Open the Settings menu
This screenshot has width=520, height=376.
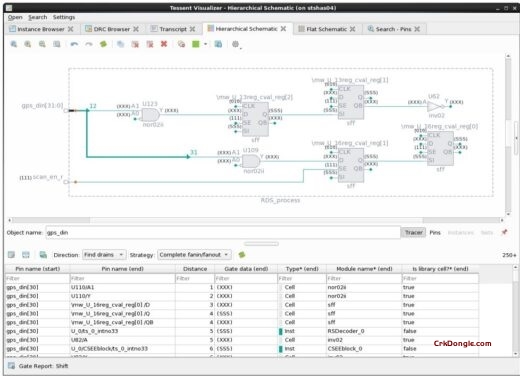click(x=64, y=17)
